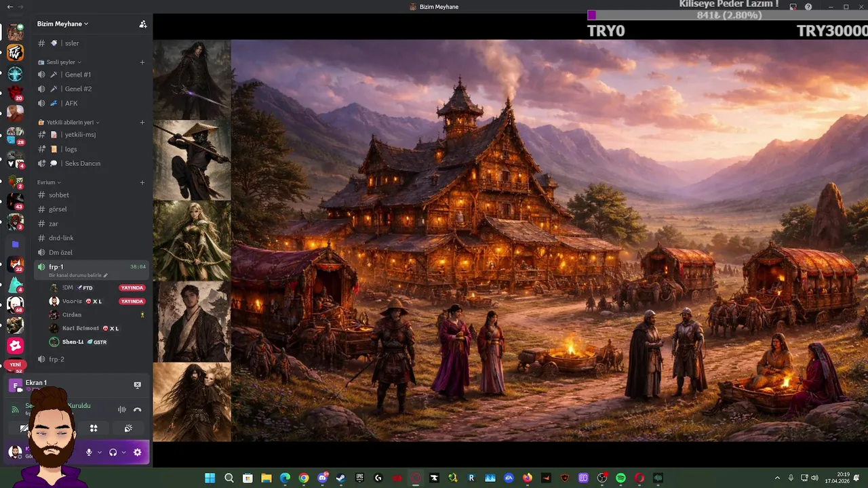Screen dimensions: 868x488
Task: Collapse the Evrium category
Action: (x=49, y=182)
